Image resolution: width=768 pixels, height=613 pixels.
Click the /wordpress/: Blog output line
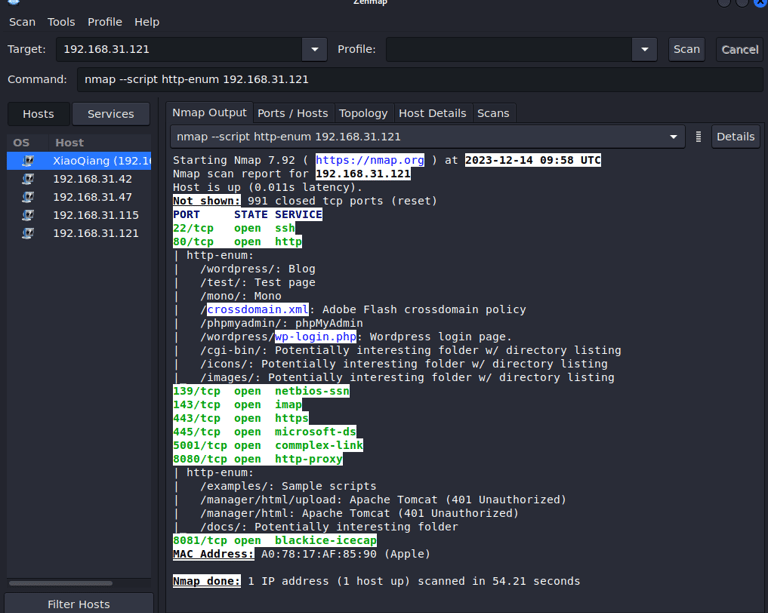(x=258, y=269)
